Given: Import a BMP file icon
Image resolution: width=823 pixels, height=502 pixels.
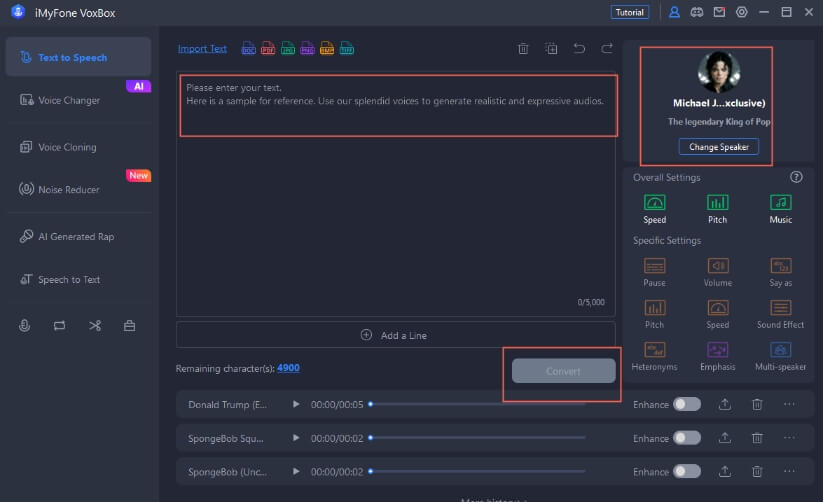Looking at the screenshot, I should (327, 48).
